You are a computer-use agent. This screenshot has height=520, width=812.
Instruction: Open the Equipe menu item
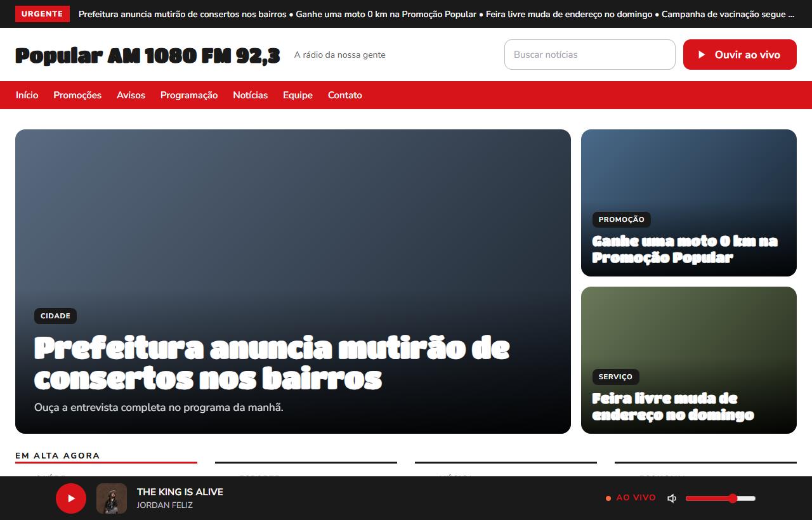click(x=298, y=95)
